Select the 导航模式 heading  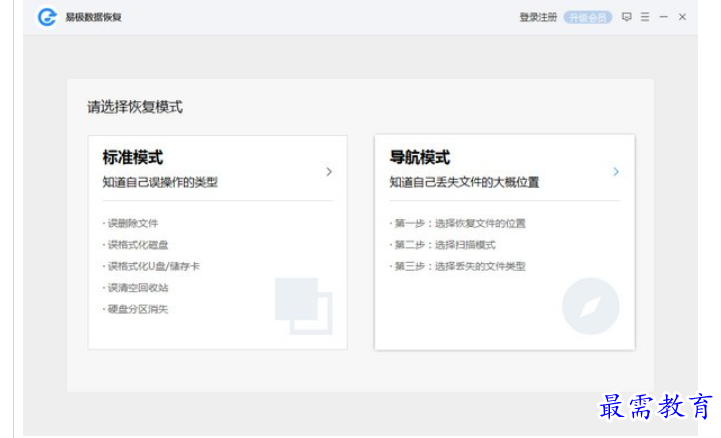pos(419,157)
